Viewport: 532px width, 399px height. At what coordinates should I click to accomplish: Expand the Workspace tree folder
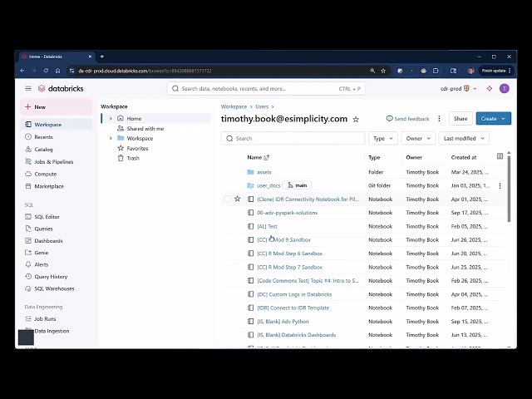pos(111,138)
